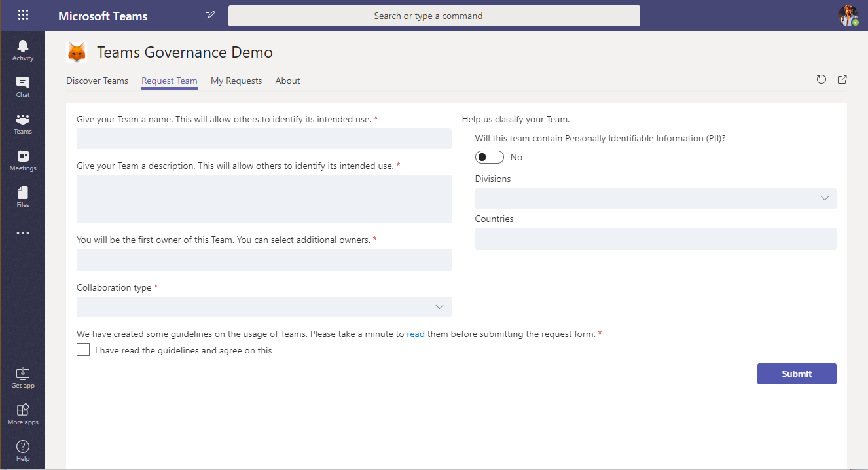The image size is (868, 470).
Task: Open Chat in the left sidebar
Action: point(23,87)
